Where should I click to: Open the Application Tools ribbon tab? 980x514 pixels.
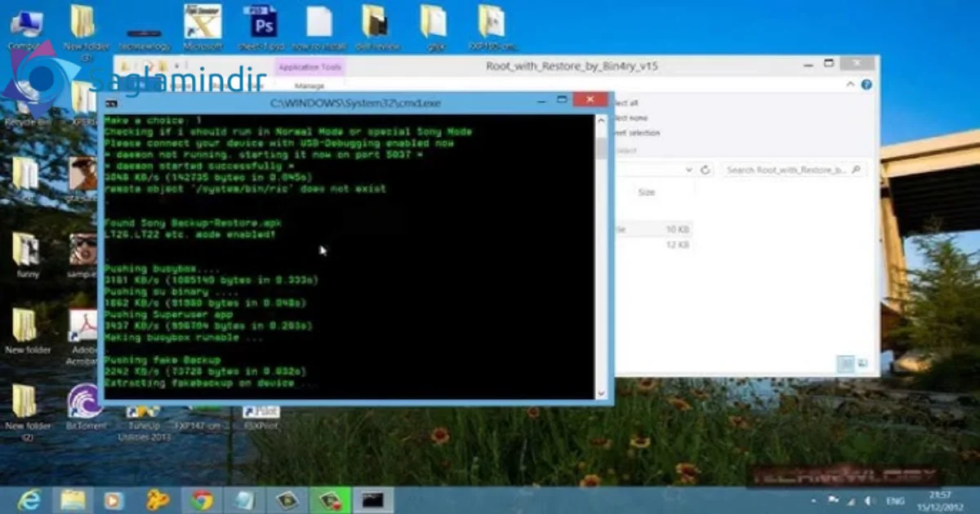click(x=310, y=68)
